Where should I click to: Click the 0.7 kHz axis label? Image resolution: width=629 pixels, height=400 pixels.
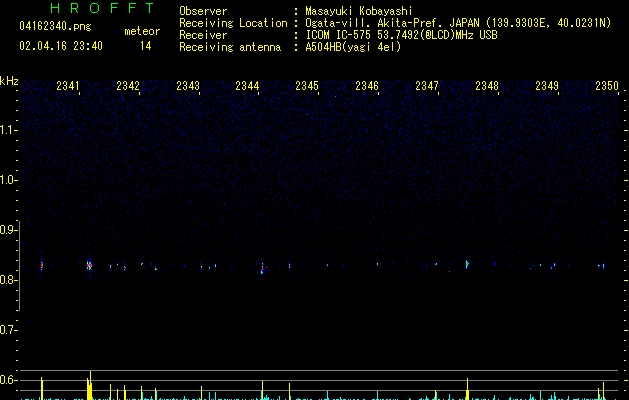8,330
